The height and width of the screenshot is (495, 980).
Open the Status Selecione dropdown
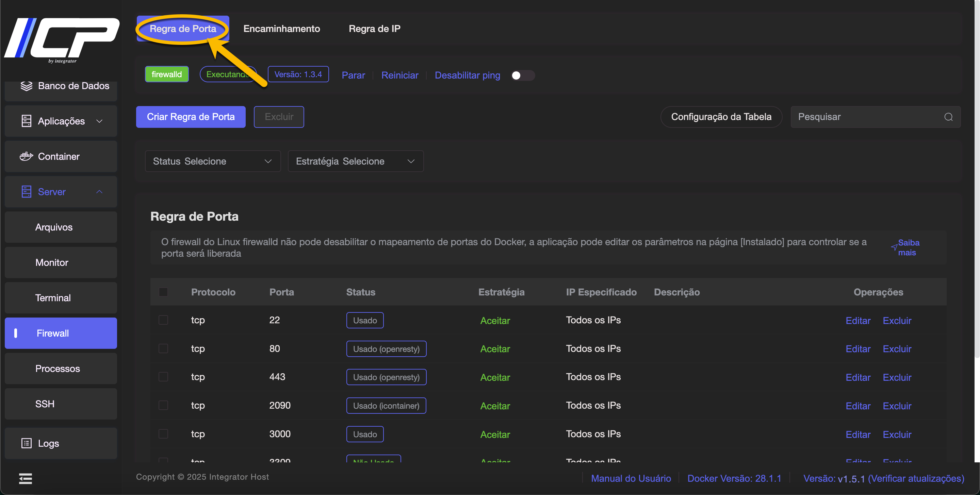tap(213, 161)
